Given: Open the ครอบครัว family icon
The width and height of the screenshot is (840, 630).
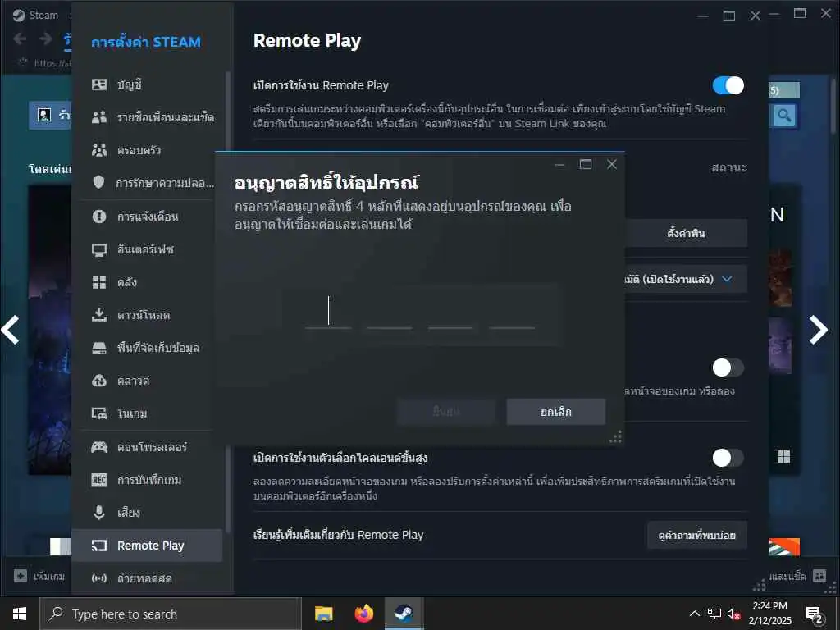Looking at the screenshot, I should 99,150.
